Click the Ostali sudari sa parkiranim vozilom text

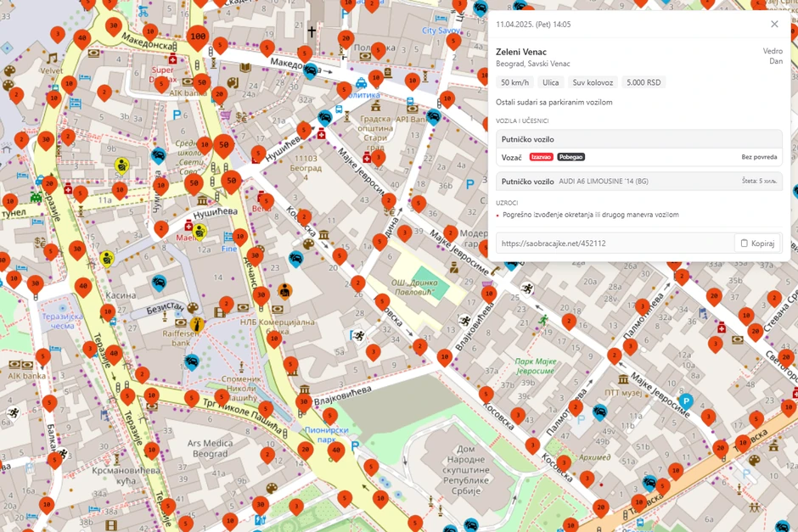554,102
